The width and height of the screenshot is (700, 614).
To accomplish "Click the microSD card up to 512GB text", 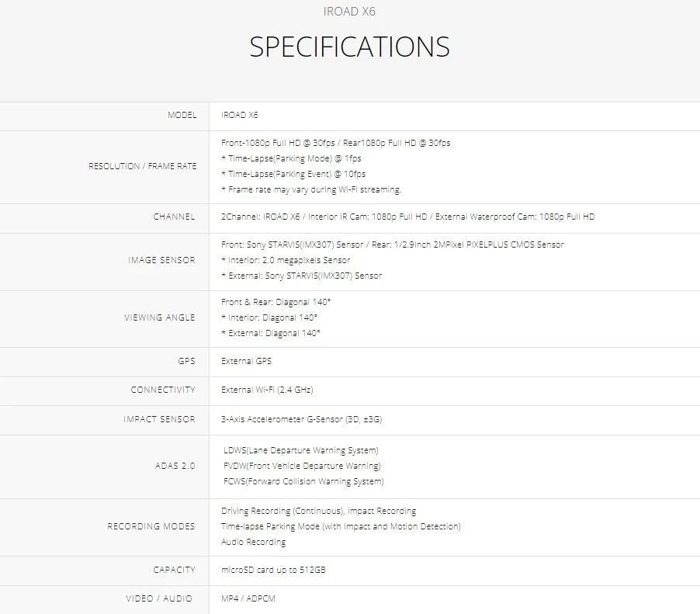I will [273, 570].
